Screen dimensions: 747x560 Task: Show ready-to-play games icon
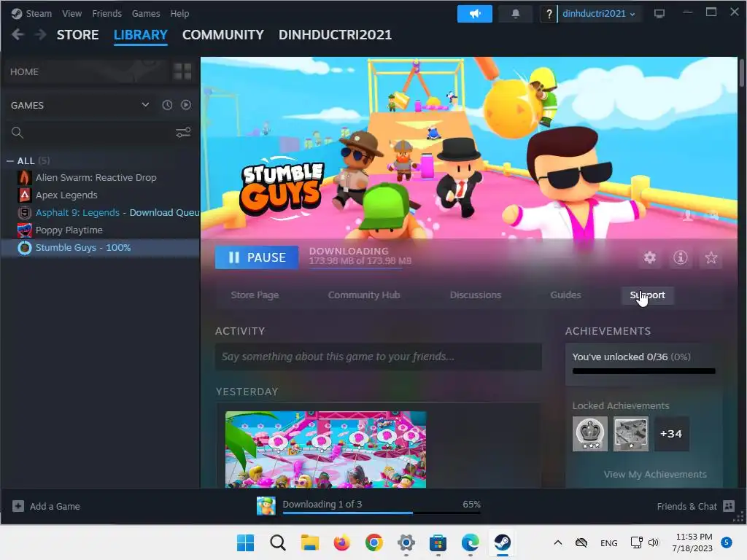click(x=186, y=105)
